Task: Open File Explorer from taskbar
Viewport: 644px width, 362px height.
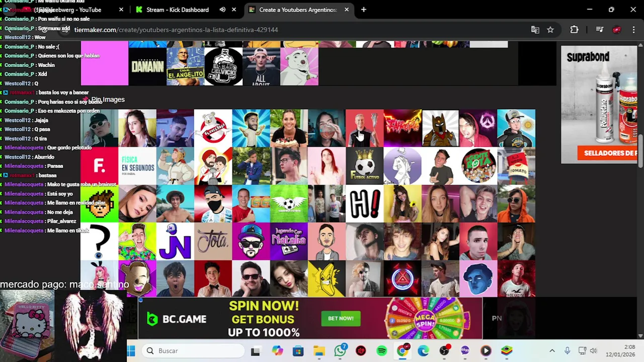Action: click(319, 351)
